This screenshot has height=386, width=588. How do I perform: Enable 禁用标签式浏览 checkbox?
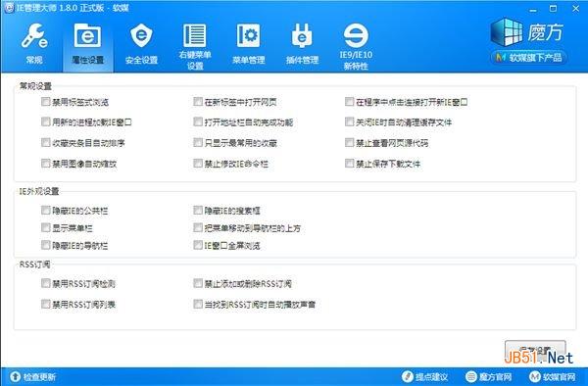[x=46, y=102]
